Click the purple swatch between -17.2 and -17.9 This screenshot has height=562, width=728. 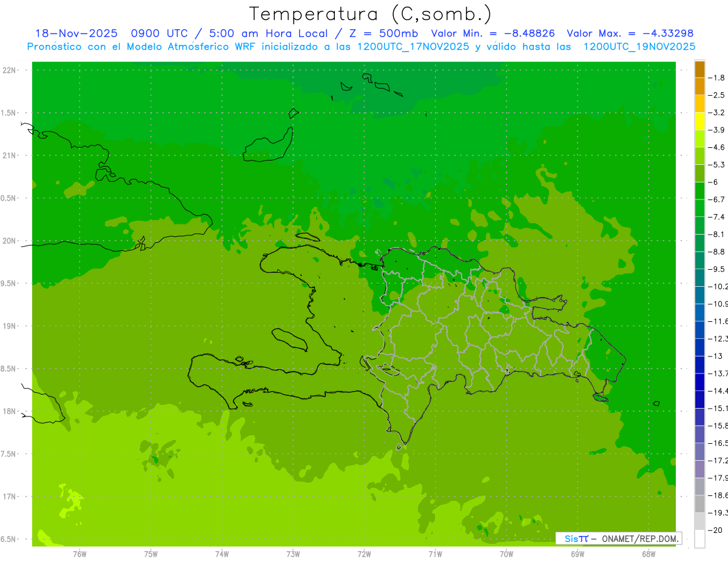pyautogui.click(x=699, y=469)
